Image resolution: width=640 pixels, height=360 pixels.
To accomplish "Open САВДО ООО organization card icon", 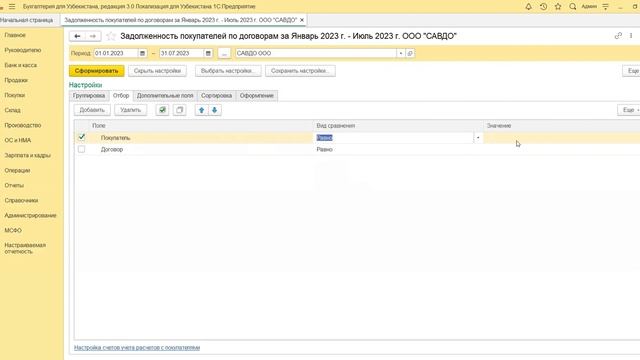I will 410,53.
